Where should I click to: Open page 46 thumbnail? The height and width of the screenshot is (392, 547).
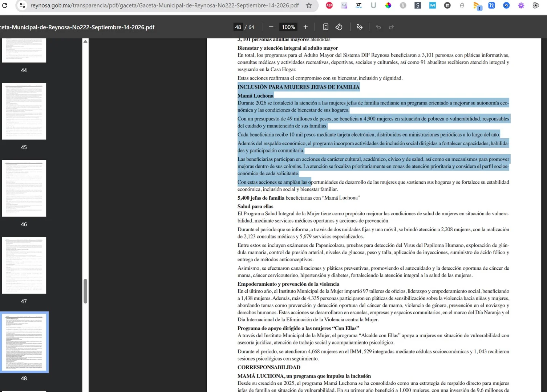[x=24, y=188]
